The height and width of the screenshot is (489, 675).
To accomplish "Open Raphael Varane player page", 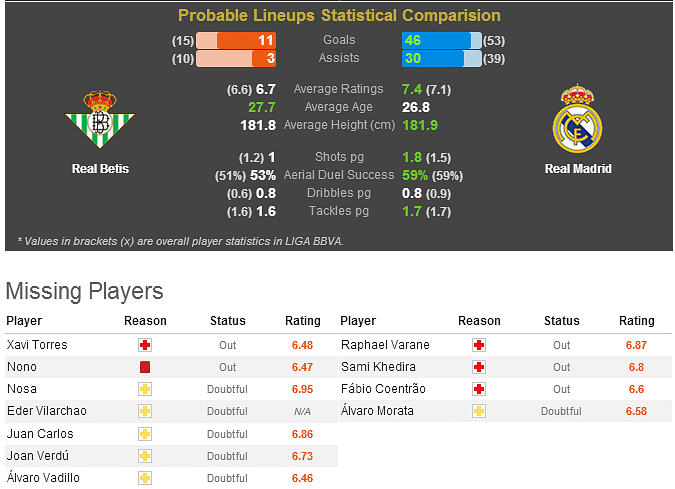I will click(385, 345).
